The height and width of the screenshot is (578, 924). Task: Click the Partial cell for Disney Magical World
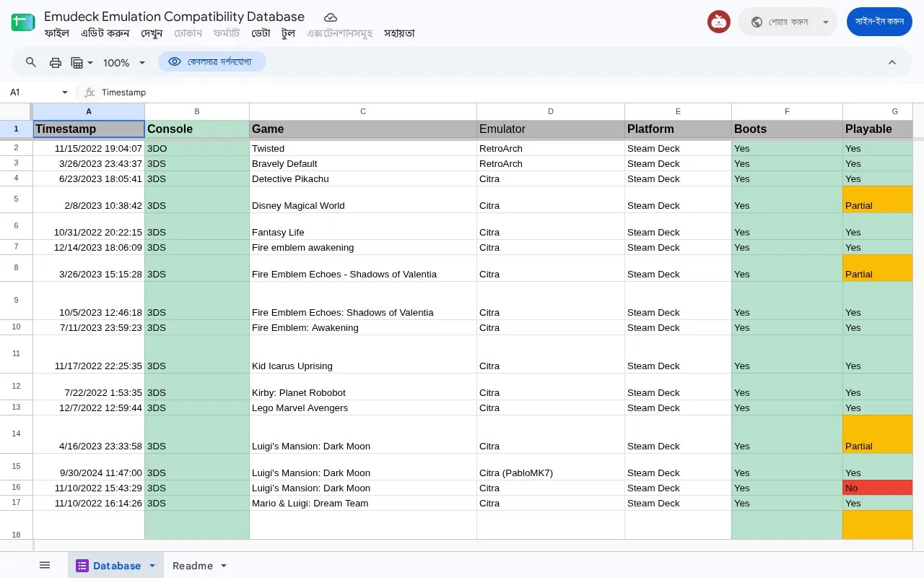click(x=878, y=199)
